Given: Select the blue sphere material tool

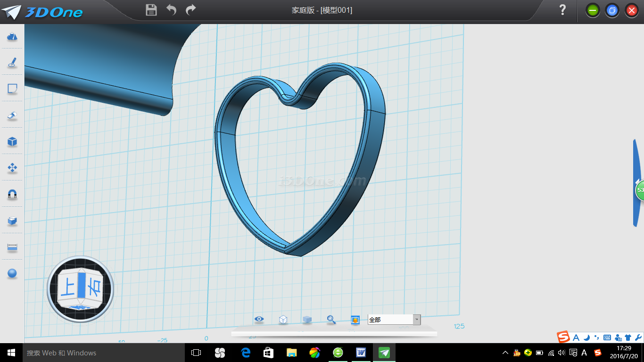Looking at the screenshot, I should point(12,273).
